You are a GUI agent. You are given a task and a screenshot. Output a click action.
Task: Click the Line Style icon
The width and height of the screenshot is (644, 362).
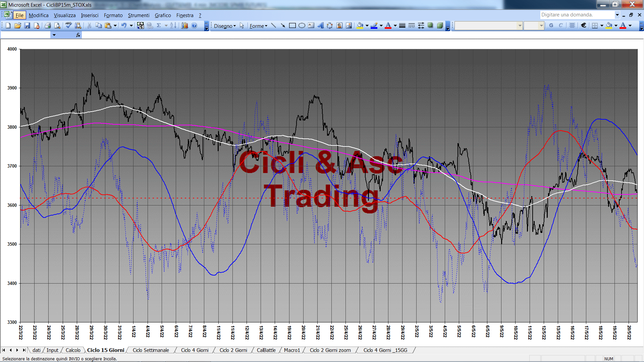tap(402, 25)
